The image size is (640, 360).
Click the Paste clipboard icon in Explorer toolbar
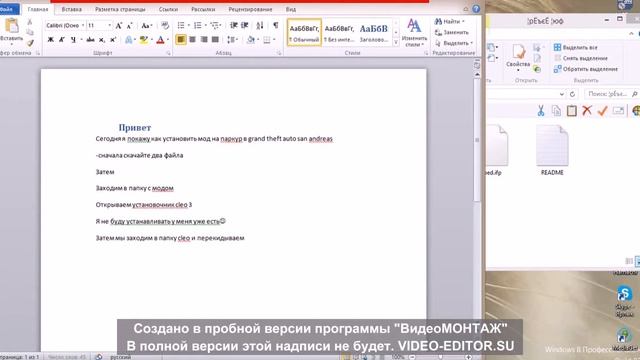571,111
